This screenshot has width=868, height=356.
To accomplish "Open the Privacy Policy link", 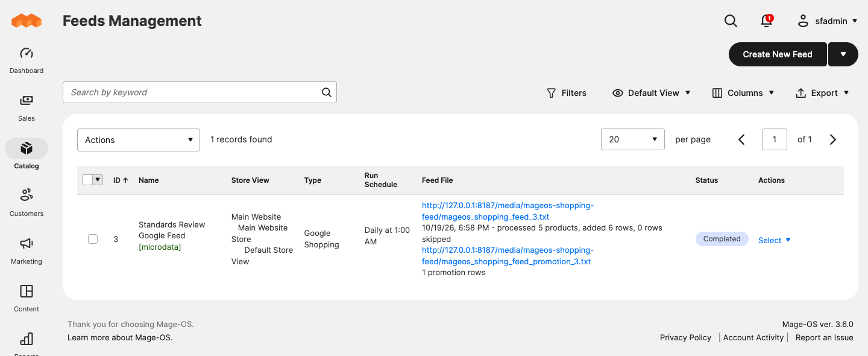I will tap(685, 338).
